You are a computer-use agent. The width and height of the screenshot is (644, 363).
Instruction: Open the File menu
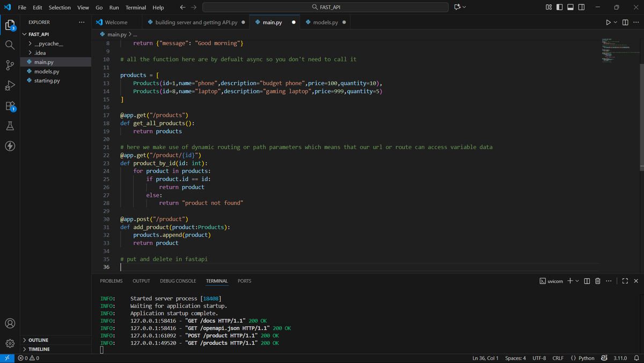(x=23, y=8)
